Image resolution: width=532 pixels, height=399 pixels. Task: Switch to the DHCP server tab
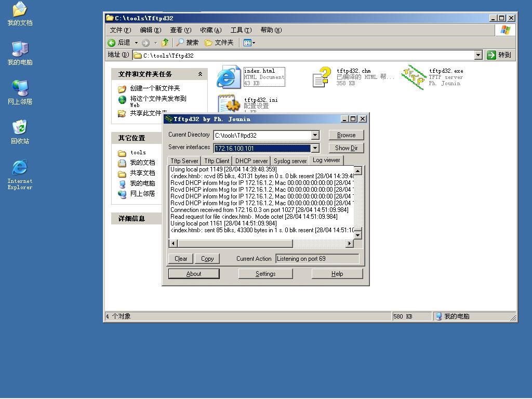251,161
